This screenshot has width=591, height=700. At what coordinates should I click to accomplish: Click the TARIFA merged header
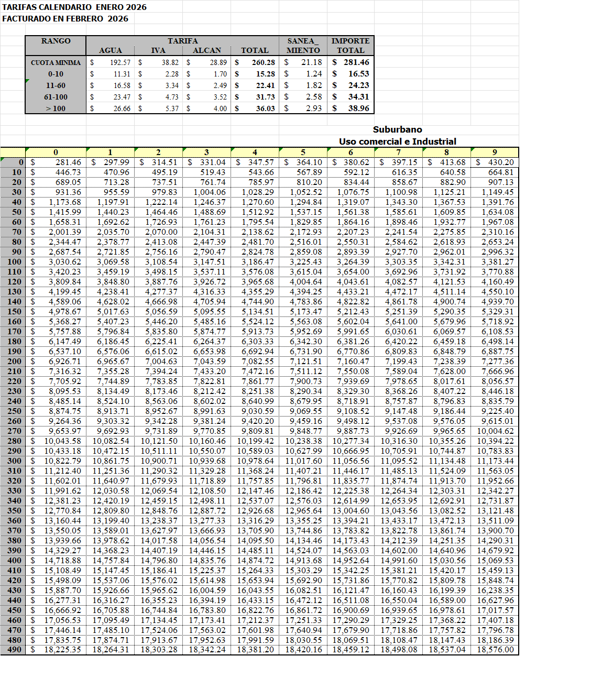pyautogui.click(x=182, y=41)
